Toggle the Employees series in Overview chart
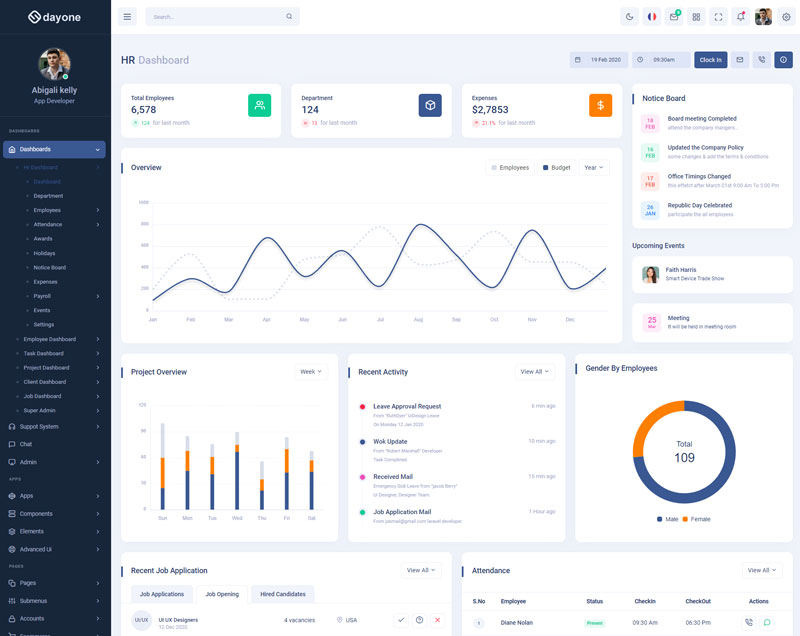The image size is (800, 636). pyautogui.click(x=510, y=168)
